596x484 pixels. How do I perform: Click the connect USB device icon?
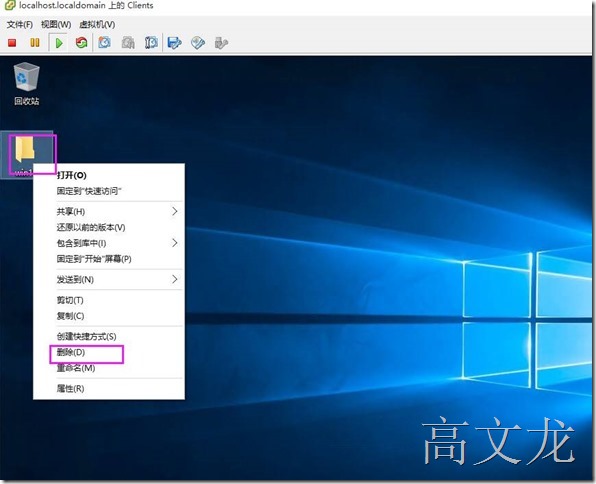(221, 43)
